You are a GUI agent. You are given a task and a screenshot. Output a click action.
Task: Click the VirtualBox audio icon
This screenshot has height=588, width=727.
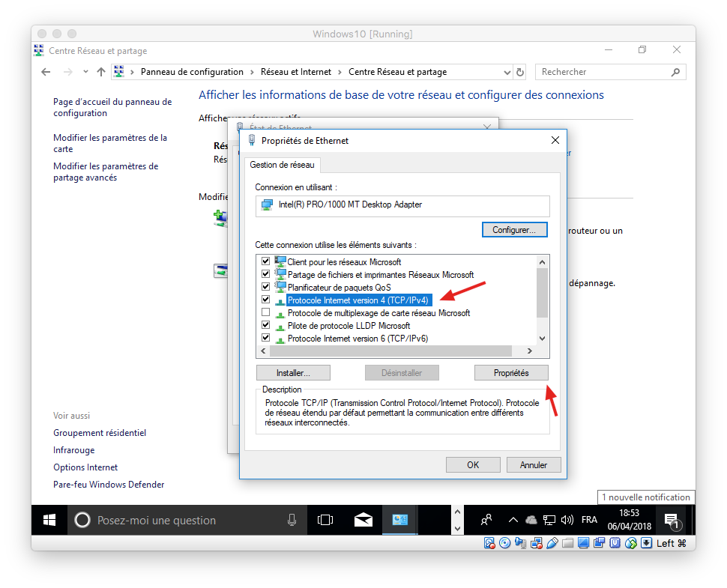(521, 543)
